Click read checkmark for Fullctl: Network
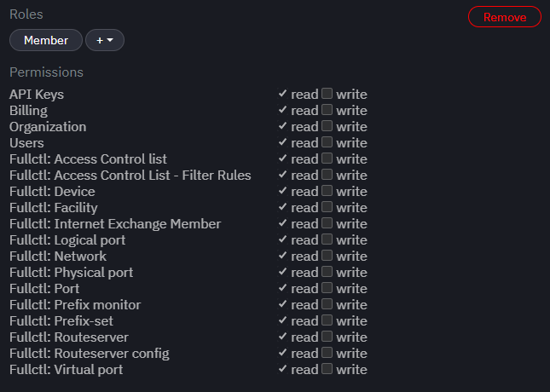 [282, 256]
